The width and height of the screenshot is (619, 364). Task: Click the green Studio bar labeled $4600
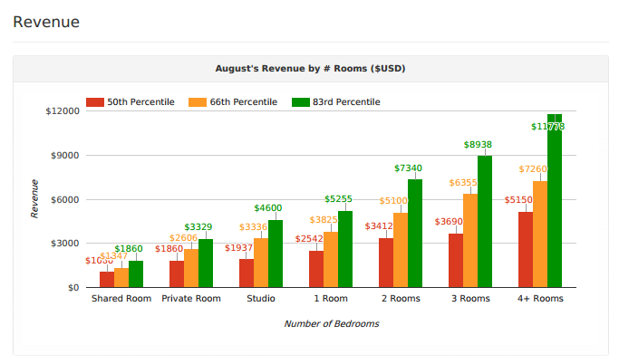(276, 254)
